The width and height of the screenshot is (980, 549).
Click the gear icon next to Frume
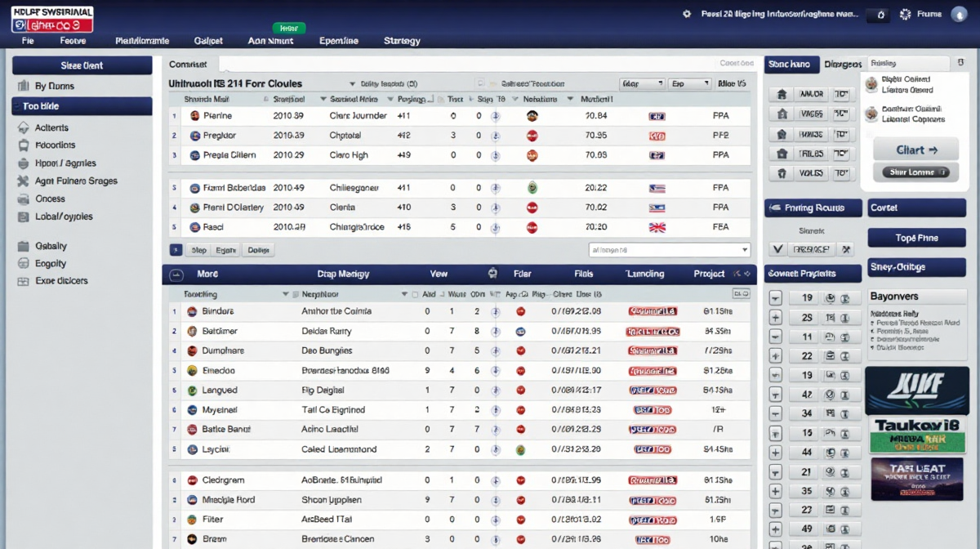pyautogui.click(x=905, y=15)
